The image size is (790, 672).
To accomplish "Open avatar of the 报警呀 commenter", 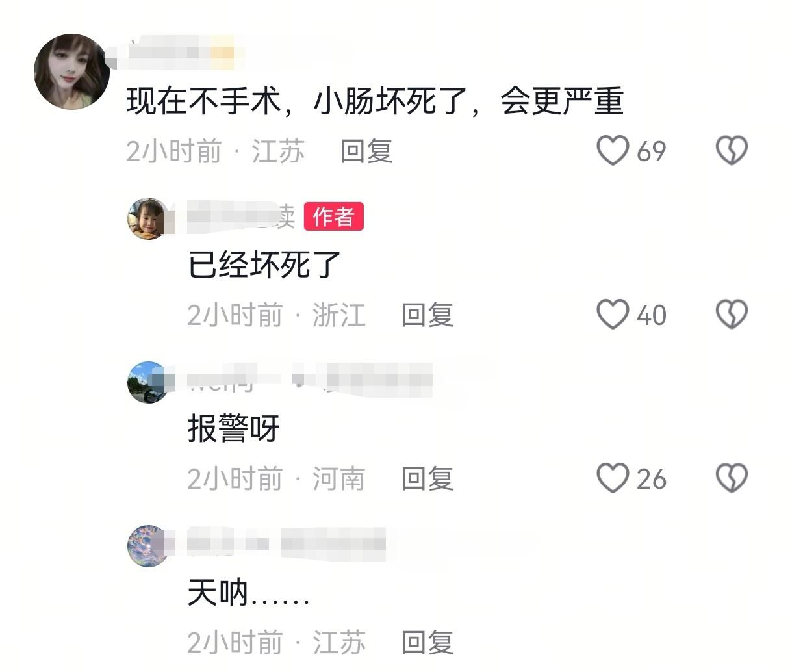I will 148,382.
